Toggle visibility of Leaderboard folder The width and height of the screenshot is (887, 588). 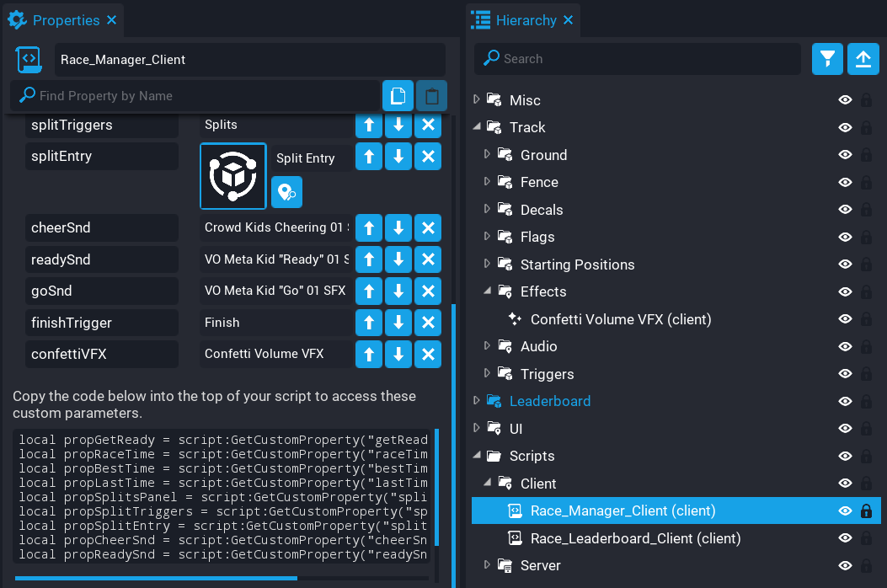[845, 402]
